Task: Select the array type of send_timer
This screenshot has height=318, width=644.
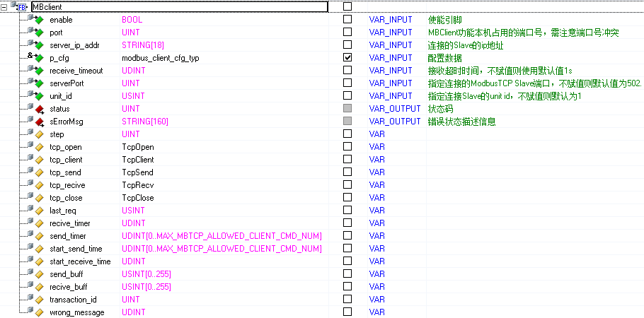Action: (222, 236)
